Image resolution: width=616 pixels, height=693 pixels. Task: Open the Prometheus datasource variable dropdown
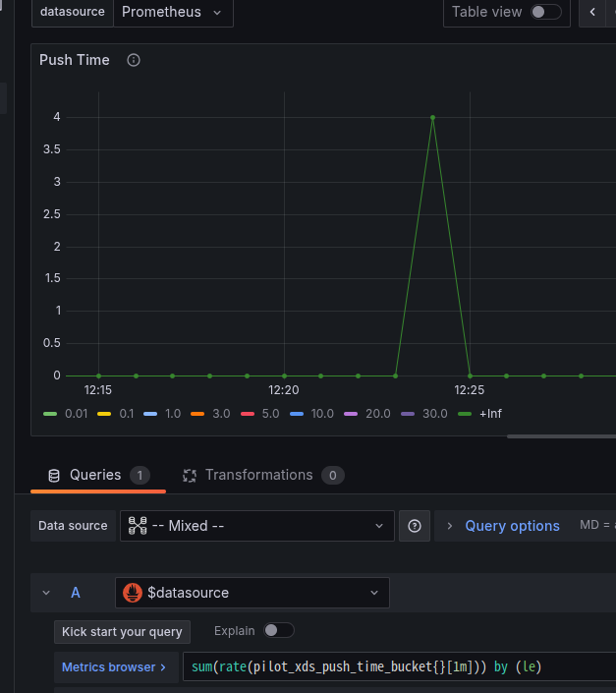pos(173,13)
